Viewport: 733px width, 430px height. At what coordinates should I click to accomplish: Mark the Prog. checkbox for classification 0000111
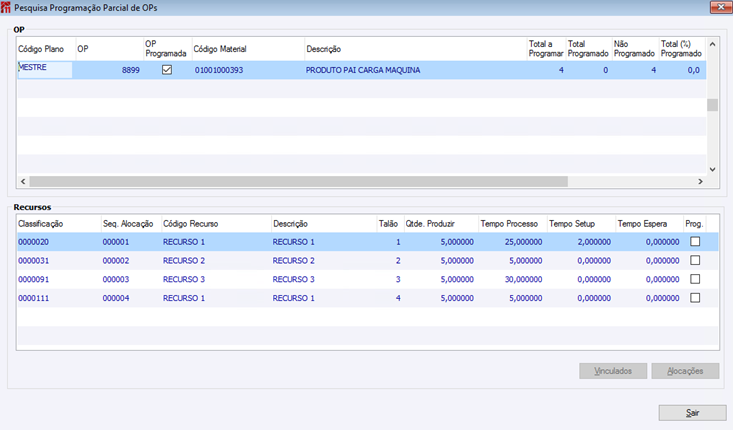pyautogui.click(x=695, y=298)
